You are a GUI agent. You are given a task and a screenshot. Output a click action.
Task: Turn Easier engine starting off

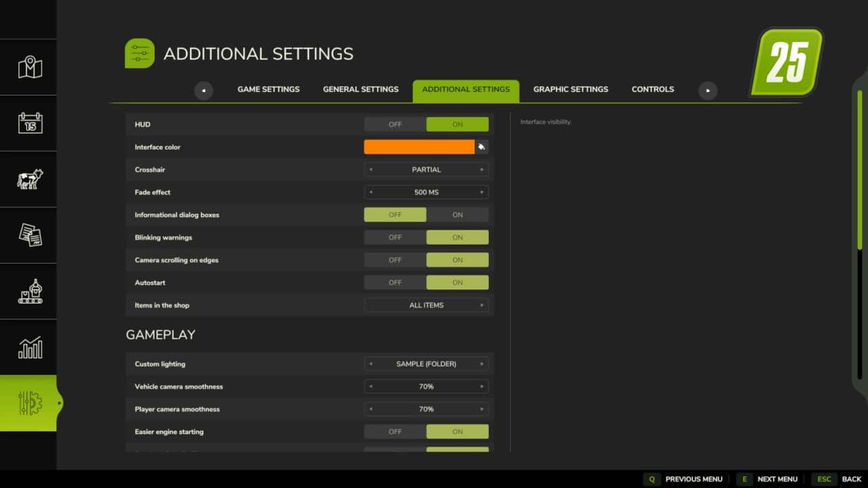395,432
